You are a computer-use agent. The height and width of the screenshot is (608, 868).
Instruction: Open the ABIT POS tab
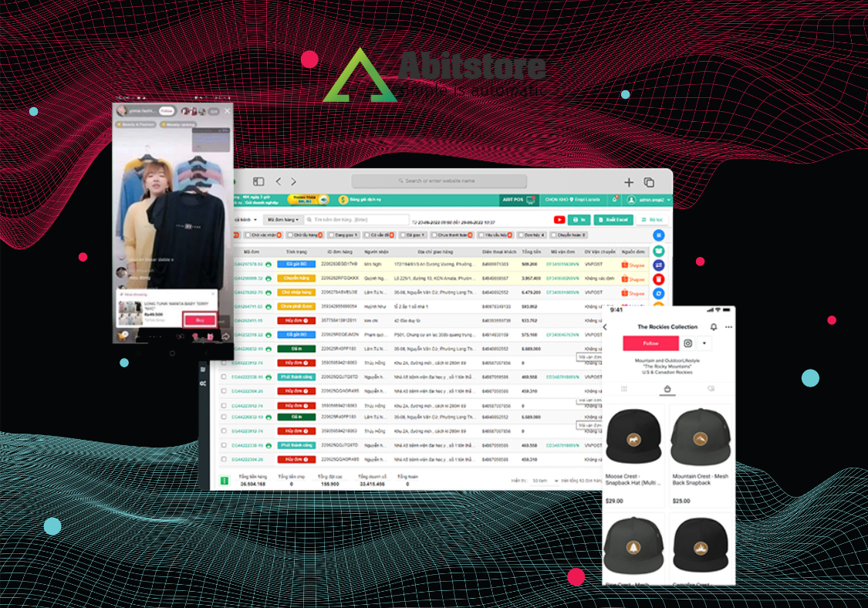point(518,199)
